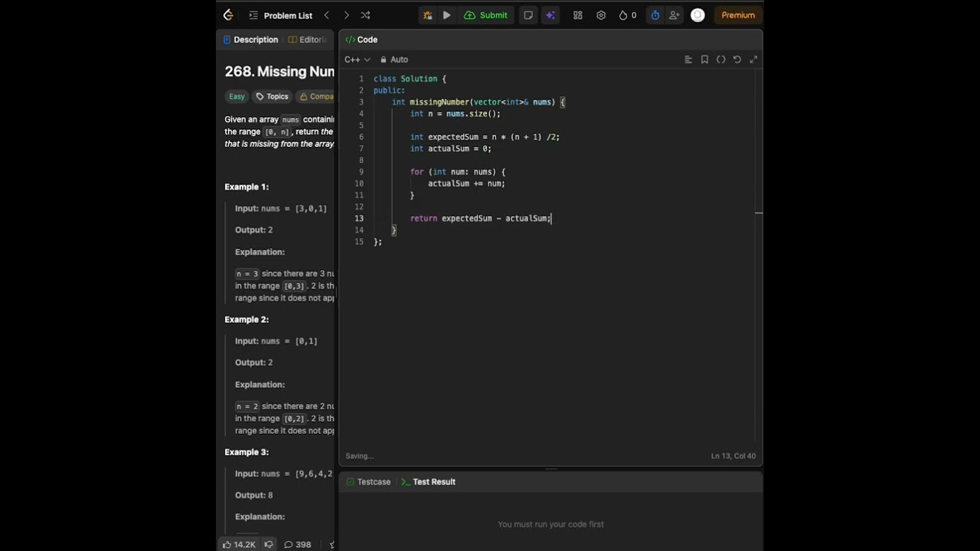This screenshot has width=980, height=551.
Task: Open the notes sticky icon
Action: pyautogui.click(x=528, y=15)
